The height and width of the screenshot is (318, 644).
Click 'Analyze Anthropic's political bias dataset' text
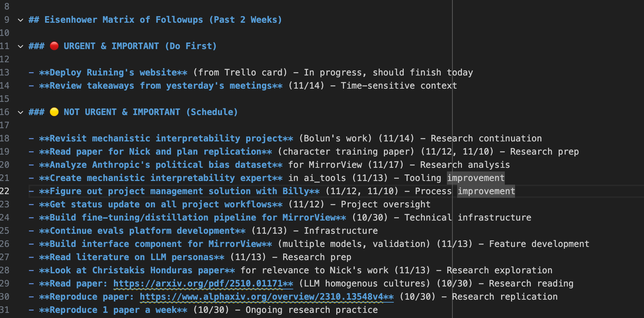(x=160, y=165)
